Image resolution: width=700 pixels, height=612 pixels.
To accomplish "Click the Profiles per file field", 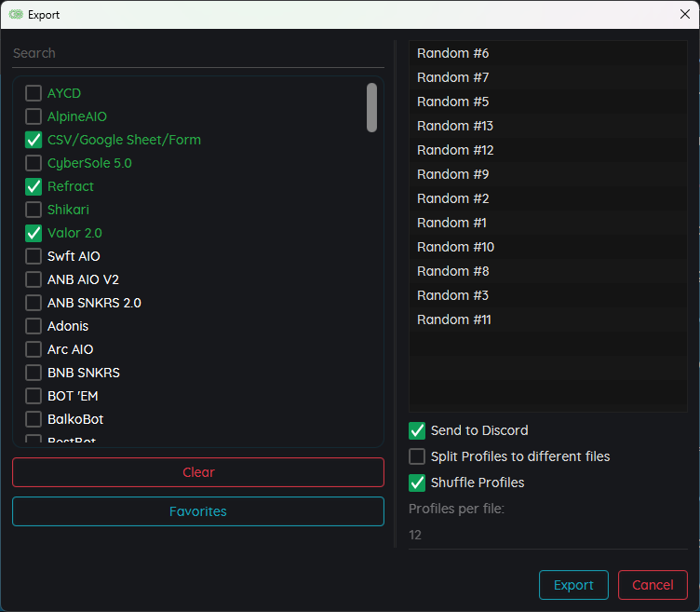I will click(x=547, y=535).
